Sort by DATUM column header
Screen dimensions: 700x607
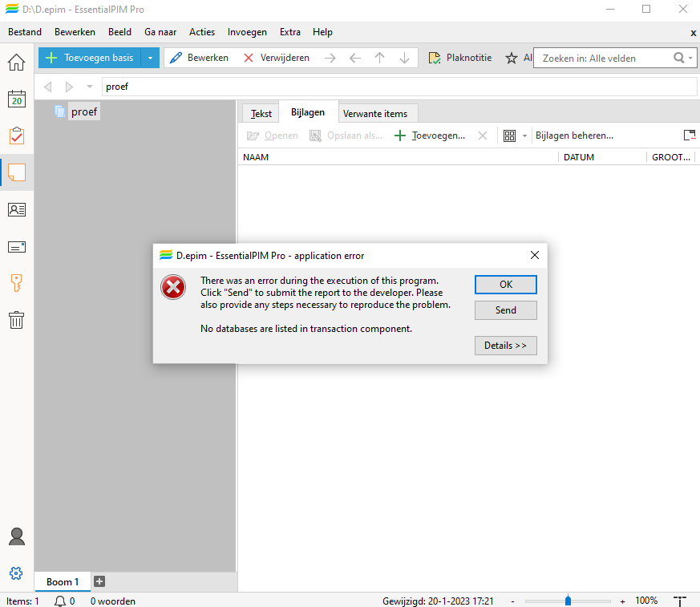click(x=602, y=157)
